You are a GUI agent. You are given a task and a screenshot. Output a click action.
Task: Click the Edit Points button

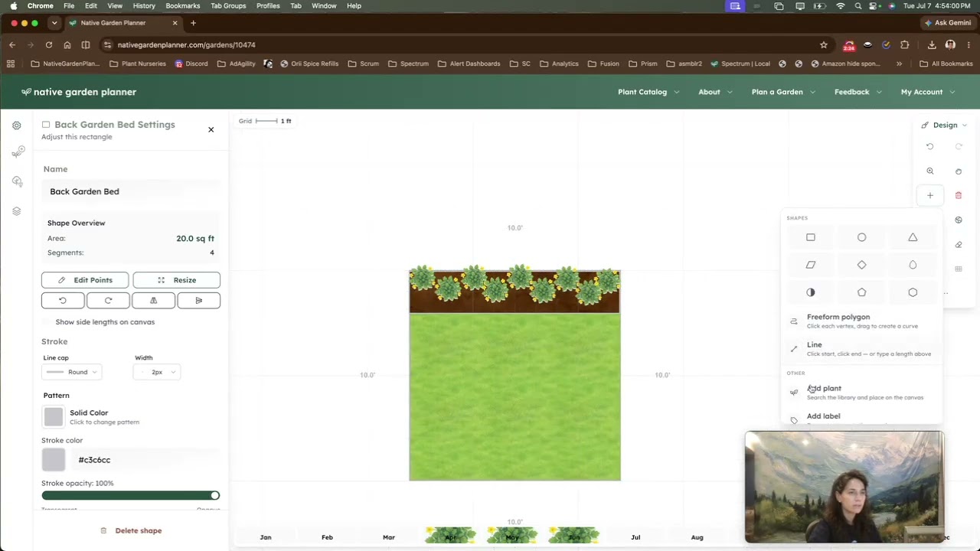[x=85, y=280]
